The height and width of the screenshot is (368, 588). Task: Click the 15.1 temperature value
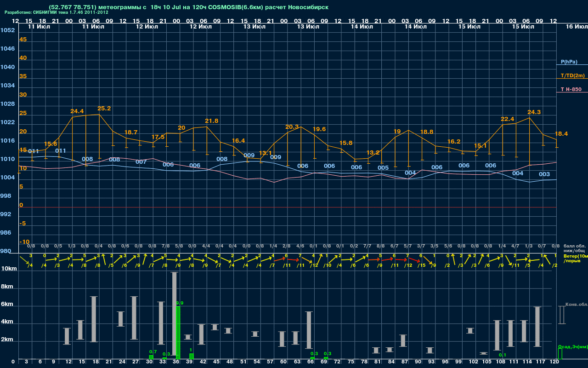point(480,146)
